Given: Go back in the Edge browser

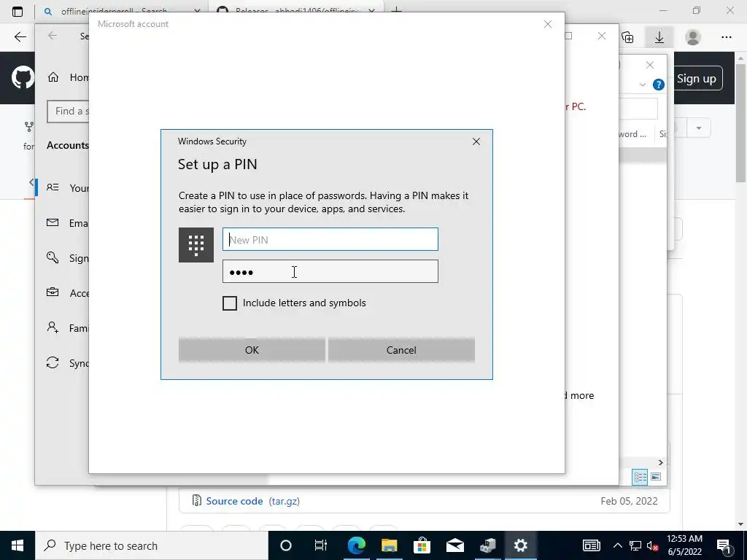Looking at the screenshot, I should point(20,37).
